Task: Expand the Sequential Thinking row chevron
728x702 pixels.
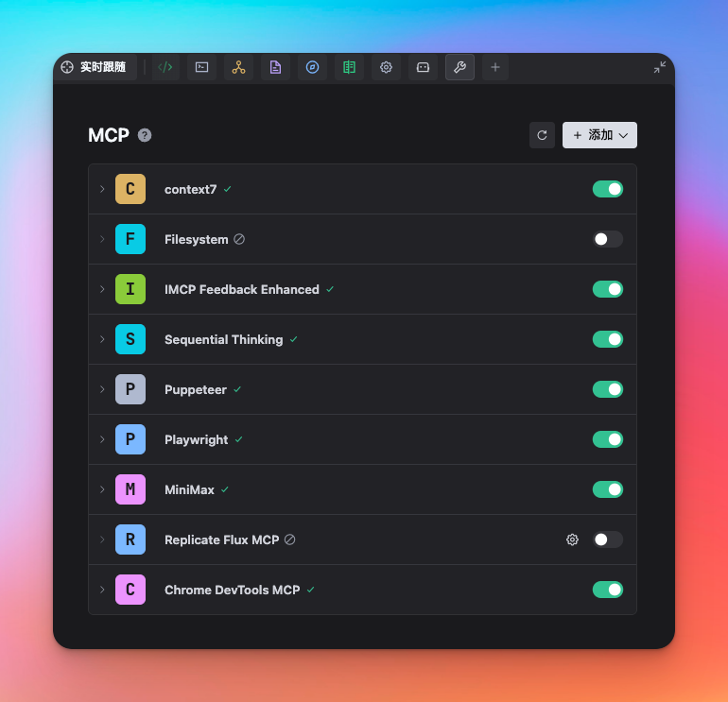Action: (x=102, y=339)
